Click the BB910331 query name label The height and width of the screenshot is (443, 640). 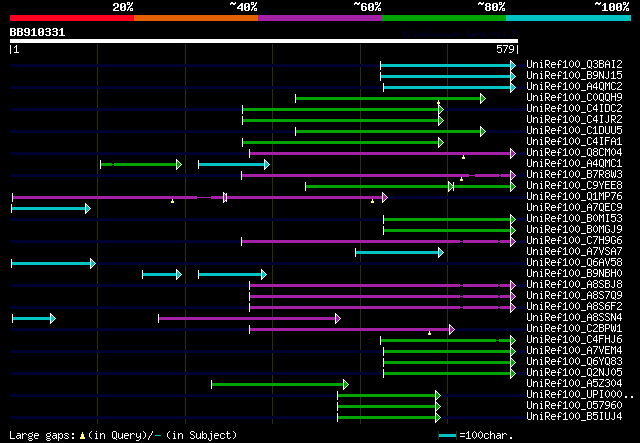[37, 32]
